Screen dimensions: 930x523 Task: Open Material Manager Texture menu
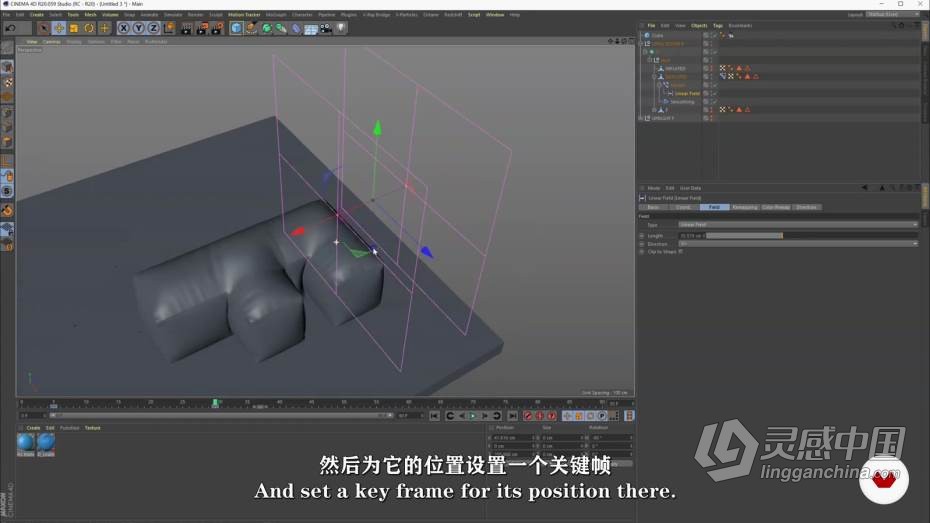coord(93,428)
